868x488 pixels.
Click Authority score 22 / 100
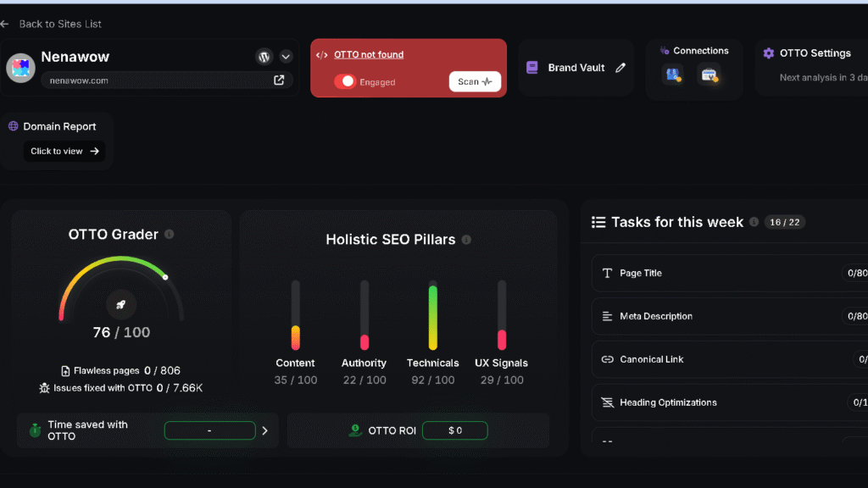(x=364, y=380)
